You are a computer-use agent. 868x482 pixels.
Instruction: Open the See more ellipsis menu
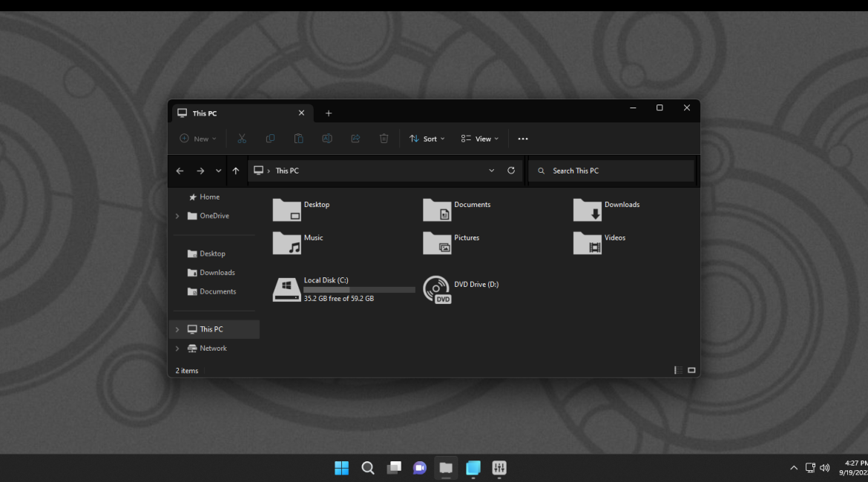pos(523,139)
